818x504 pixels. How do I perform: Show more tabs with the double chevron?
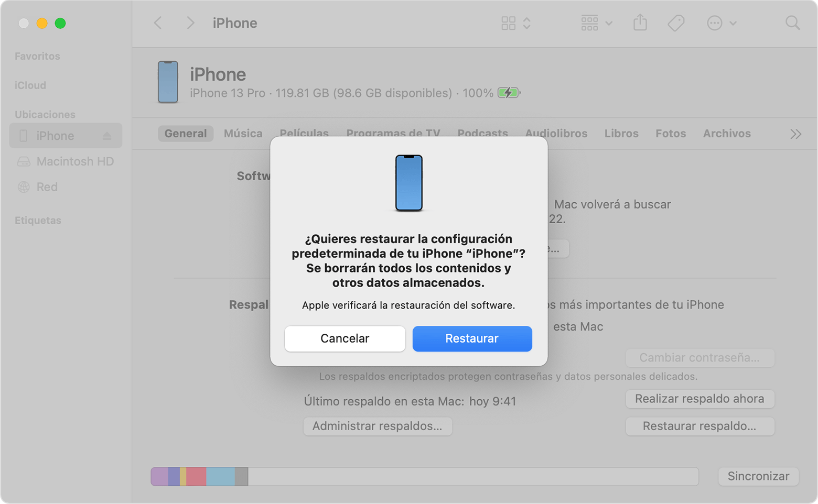[795, 134]
